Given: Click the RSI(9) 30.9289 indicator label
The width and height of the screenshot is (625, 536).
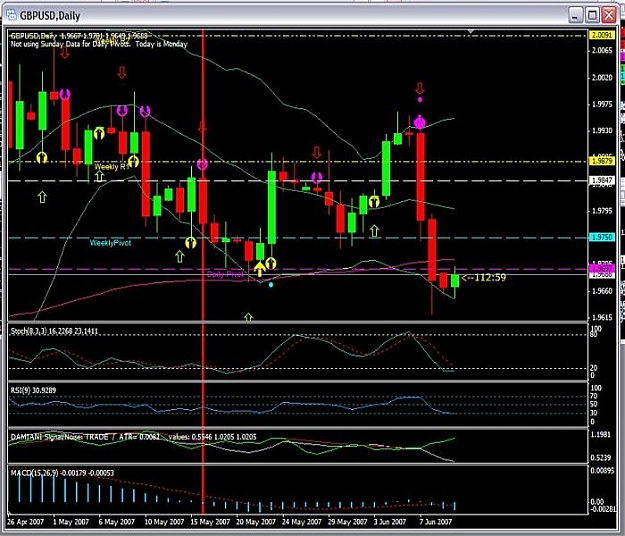Looking at the screenshot, I should point(33,390).
